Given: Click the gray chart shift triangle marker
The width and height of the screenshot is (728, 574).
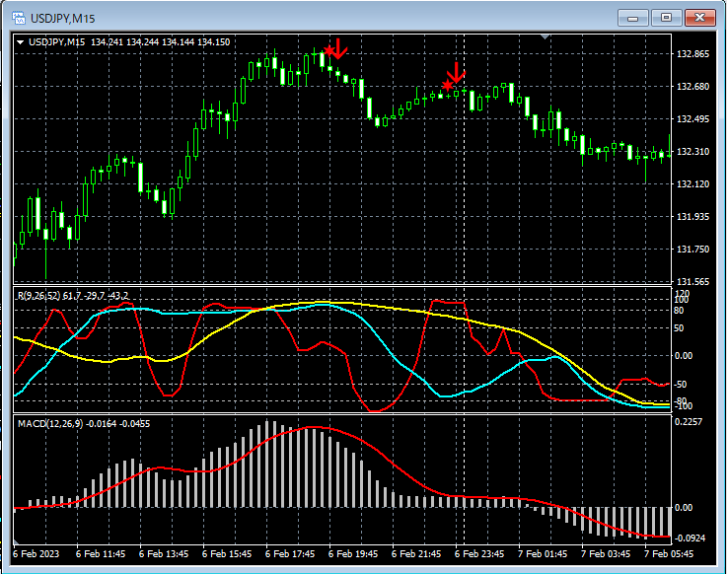Looking at the screenshot, I should click(546, 36).
